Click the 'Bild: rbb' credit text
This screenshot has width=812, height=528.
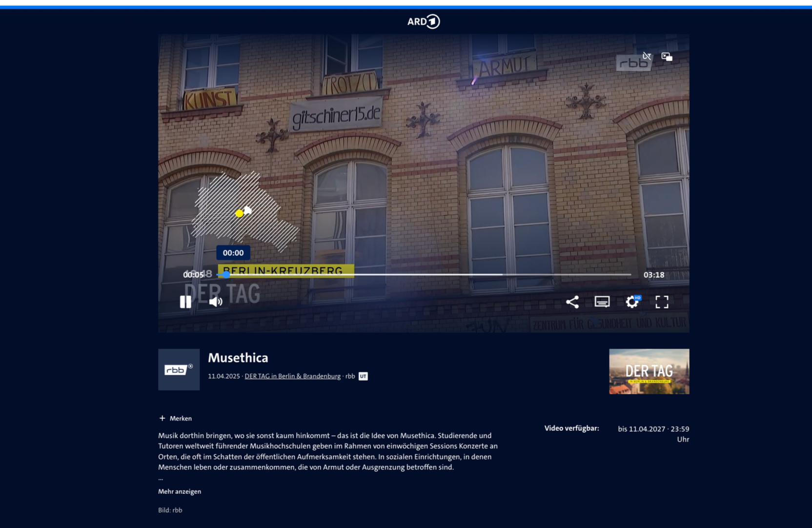[x=170, y=510]
